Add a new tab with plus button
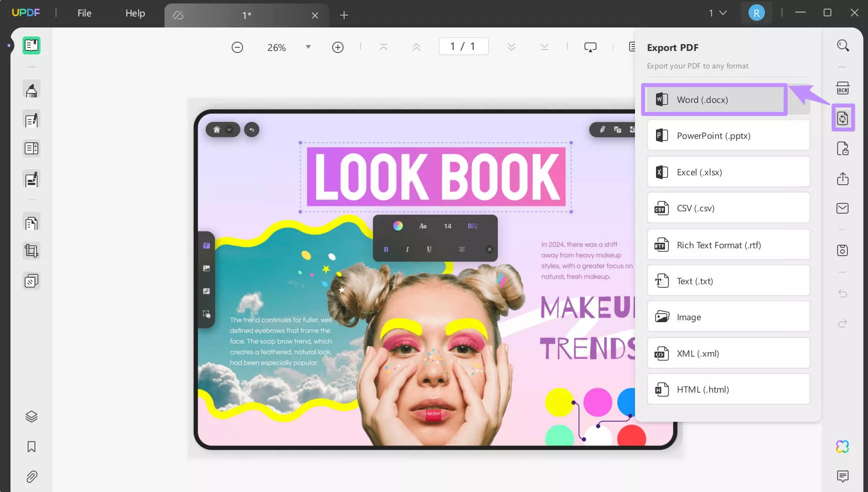 click(344, 15)
